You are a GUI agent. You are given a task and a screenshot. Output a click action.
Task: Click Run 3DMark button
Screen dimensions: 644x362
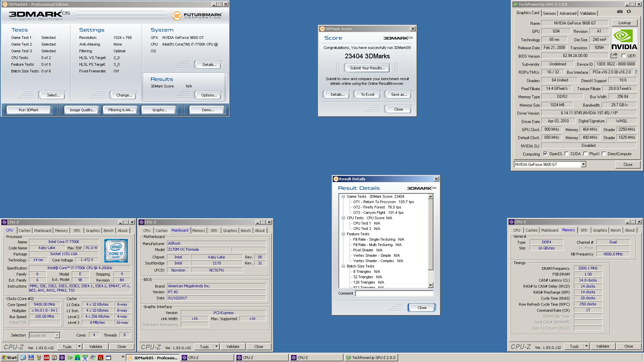click(x=29, y=110)
